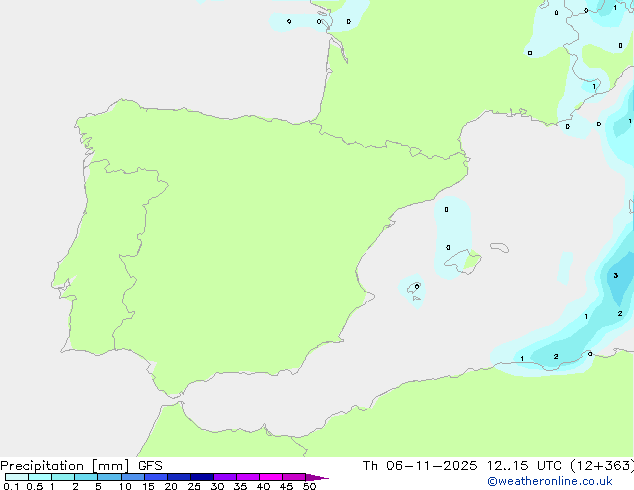The height and width of the screenshot is (490, 634).
Task: Choose the 2–5 mm legend swatch
Action: tap(86, 477)
